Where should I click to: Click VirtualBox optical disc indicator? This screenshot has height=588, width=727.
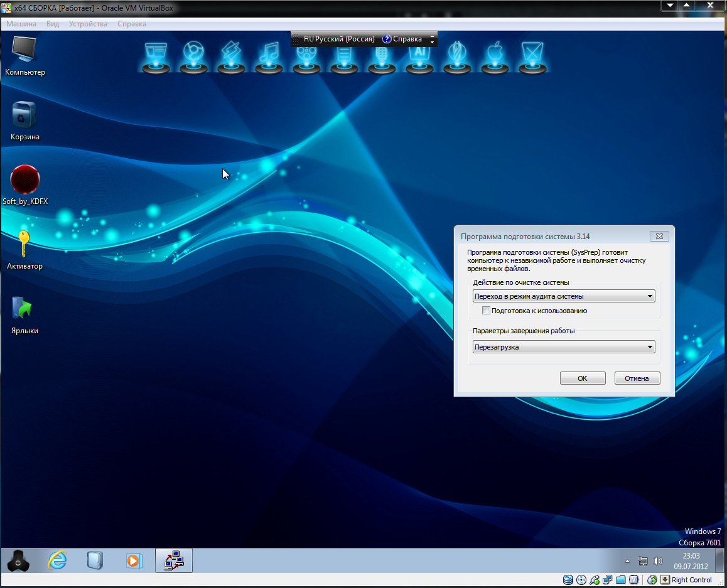[x=581, y=580]
